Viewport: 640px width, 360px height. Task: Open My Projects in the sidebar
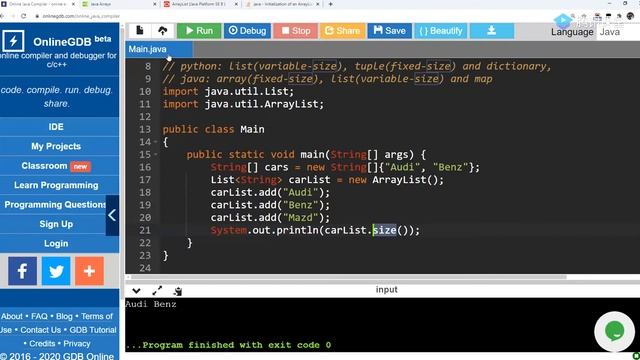pos(56,146)
